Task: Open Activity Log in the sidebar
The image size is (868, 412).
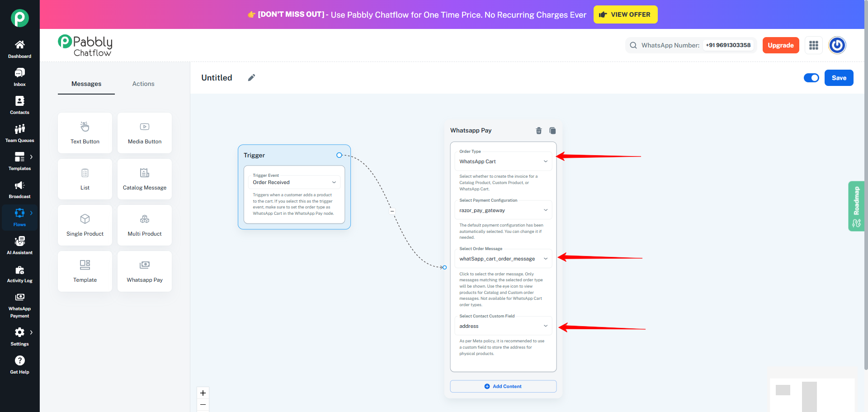Action: tap(19, 274)
